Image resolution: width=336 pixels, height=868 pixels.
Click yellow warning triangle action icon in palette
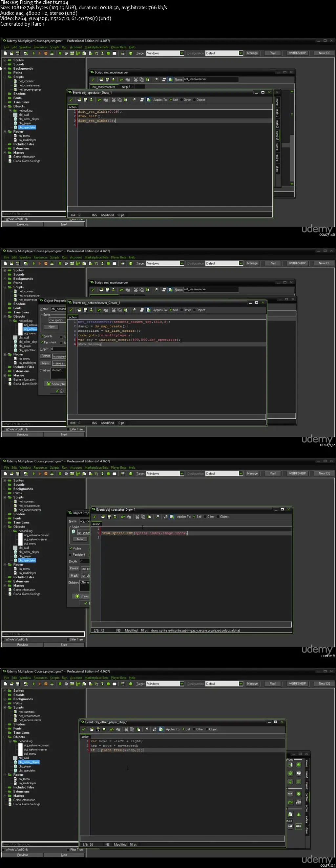point(299,814)
